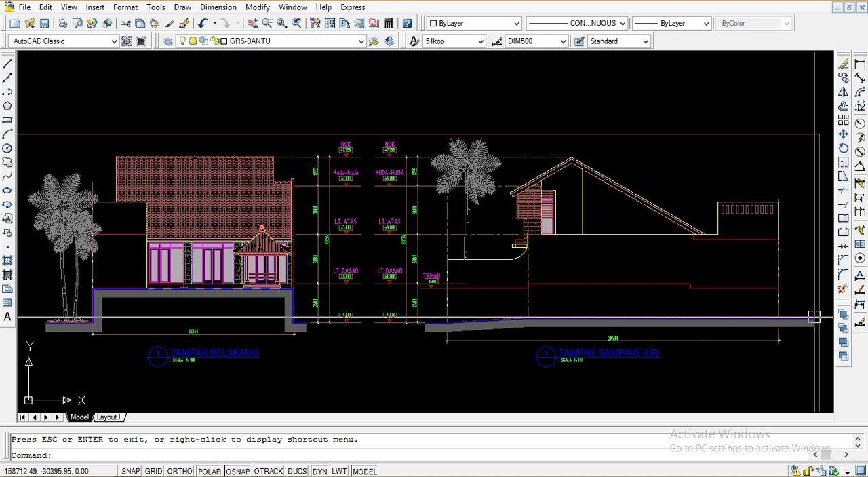
Task: Pick the Multiline Text tool
Action: (7, 317)
